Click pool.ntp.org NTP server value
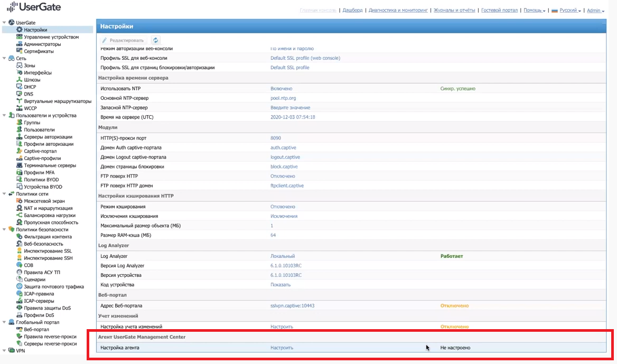This screenshot has height=364, width=617. pyautogui.click(x=283, y=98)
